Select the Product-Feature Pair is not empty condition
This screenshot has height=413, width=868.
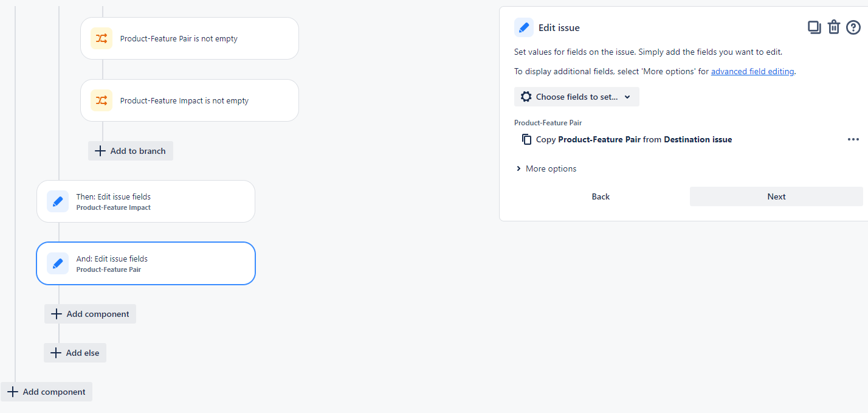190,38
